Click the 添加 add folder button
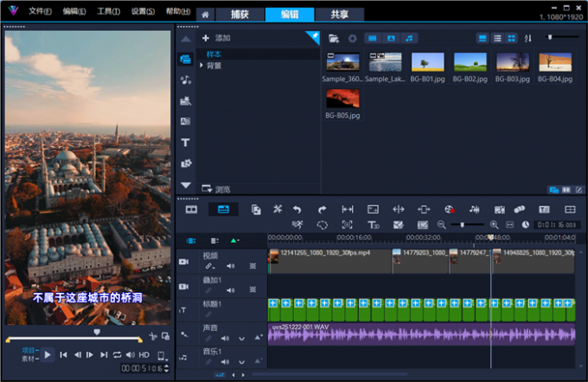The image size is (588, 382). (x=215, y=38)
